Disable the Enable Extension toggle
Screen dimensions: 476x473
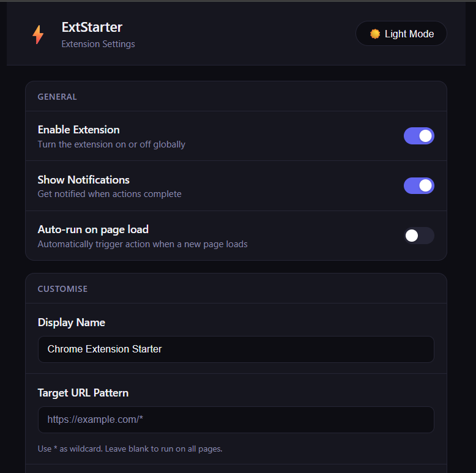click(418, 136)
